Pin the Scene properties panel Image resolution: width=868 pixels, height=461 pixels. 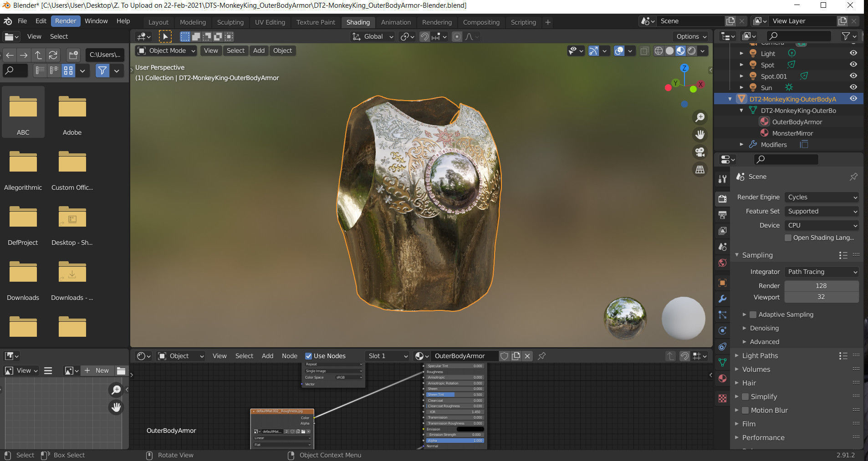pyautogui.click(x=853, y=177)
